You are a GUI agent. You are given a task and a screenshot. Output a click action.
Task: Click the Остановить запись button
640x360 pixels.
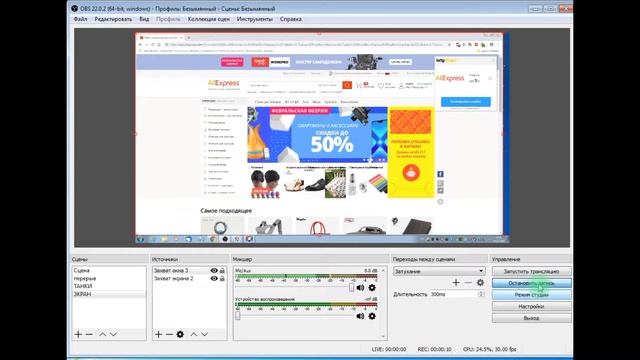point(531,283)
